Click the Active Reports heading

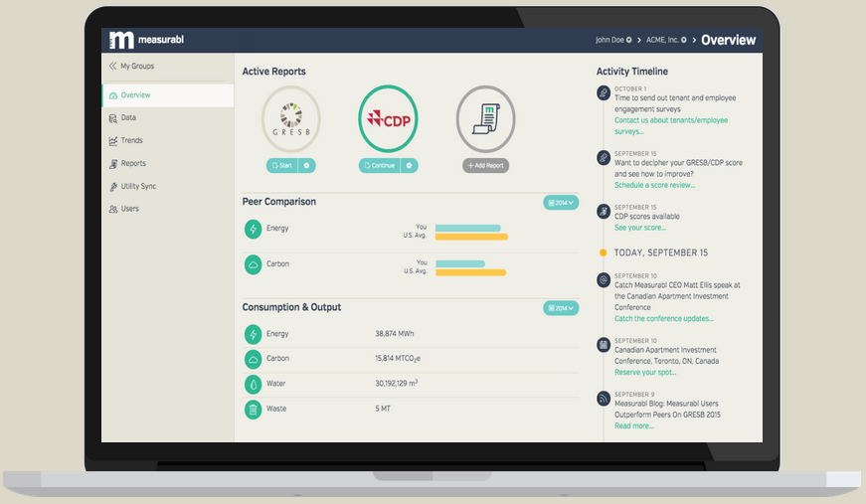click(x=274, y=72)
